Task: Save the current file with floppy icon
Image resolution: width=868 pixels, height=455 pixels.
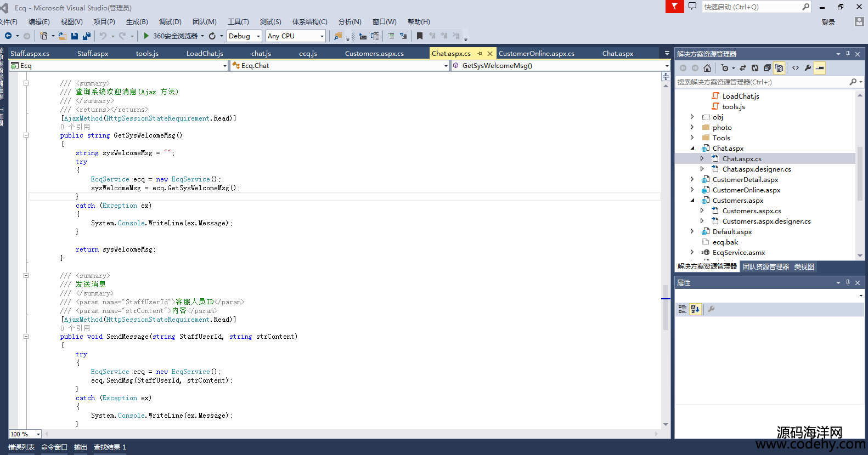Action: 75,36
